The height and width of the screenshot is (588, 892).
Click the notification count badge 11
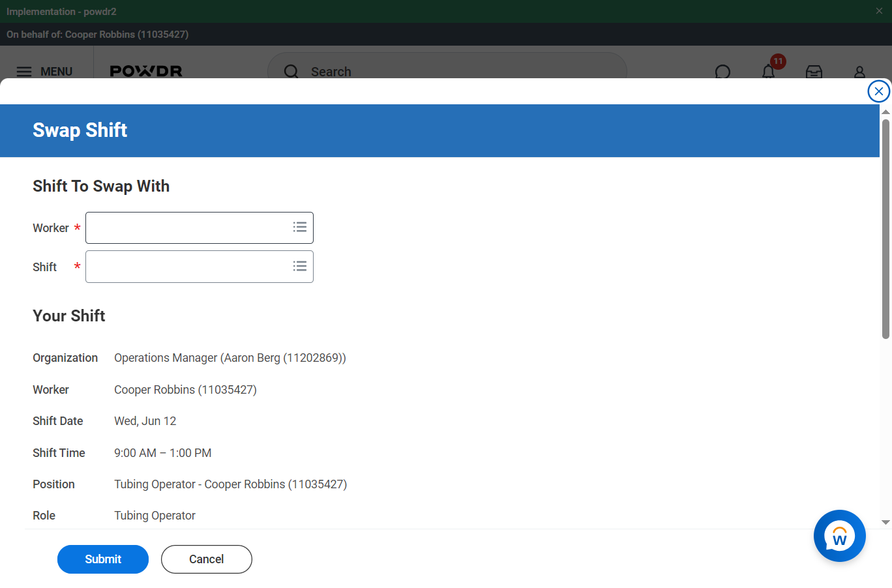[778, 61]
